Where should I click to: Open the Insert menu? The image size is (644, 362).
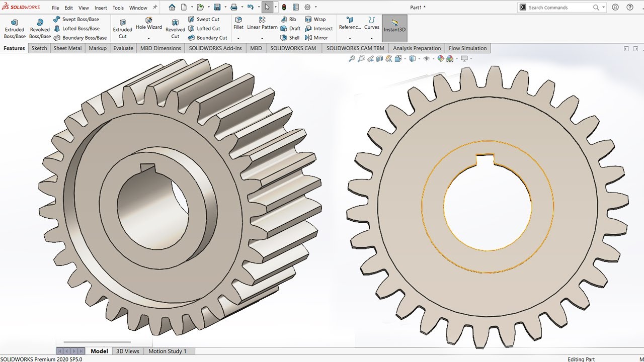coord(101,8)
